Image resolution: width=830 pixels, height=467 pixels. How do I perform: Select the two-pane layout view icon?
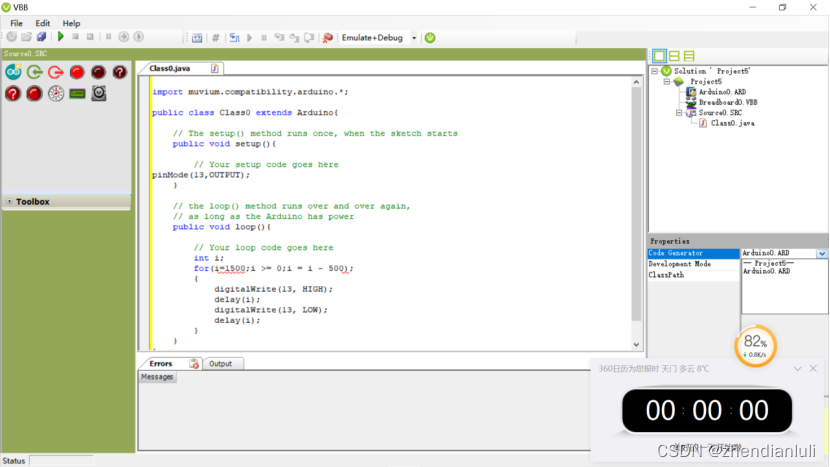674,56
